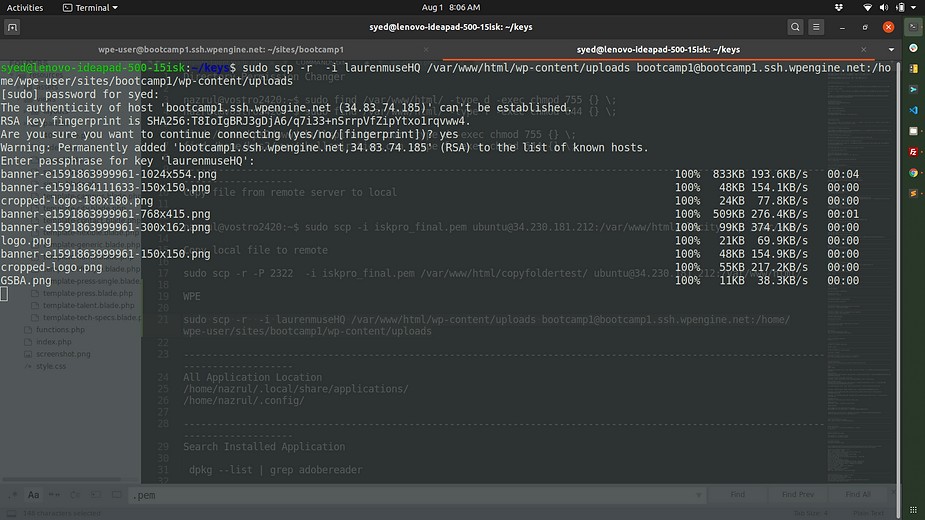This screenshot has height=520, width=925.
Task: Open the terminal hamburger menu
Action: click(817, 27)
